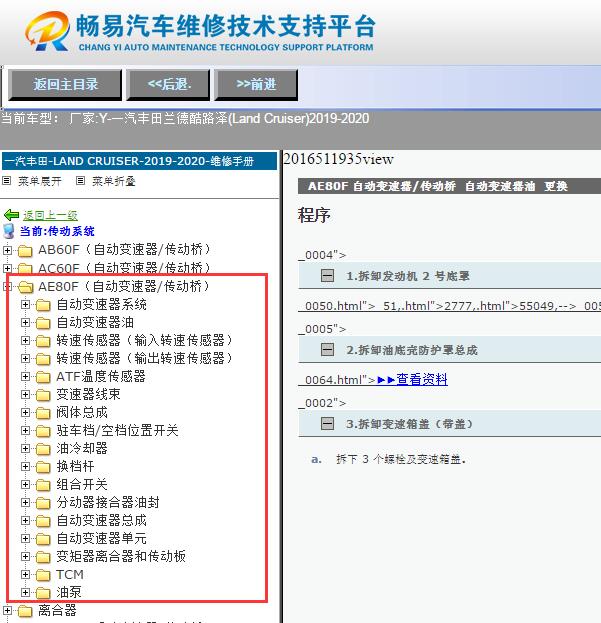Expand the 组合开关 node

(x=25, y=484)
